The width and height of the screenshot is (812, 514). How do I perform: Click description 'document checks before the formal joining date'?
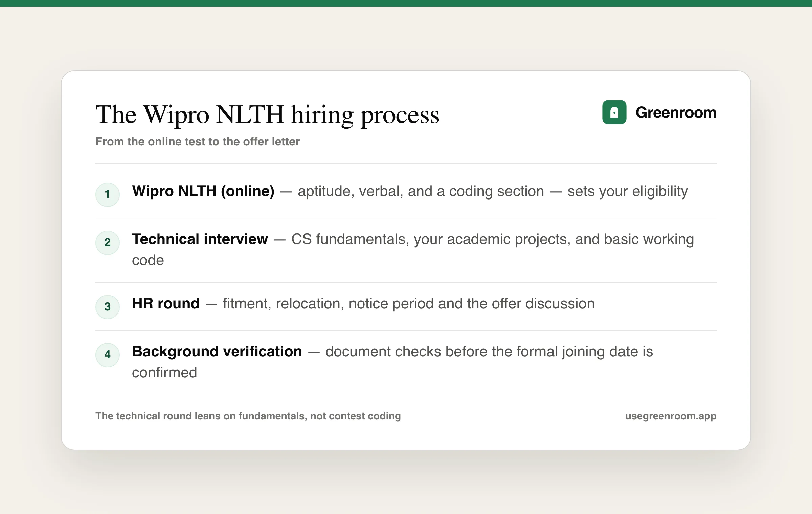[392, 362]
